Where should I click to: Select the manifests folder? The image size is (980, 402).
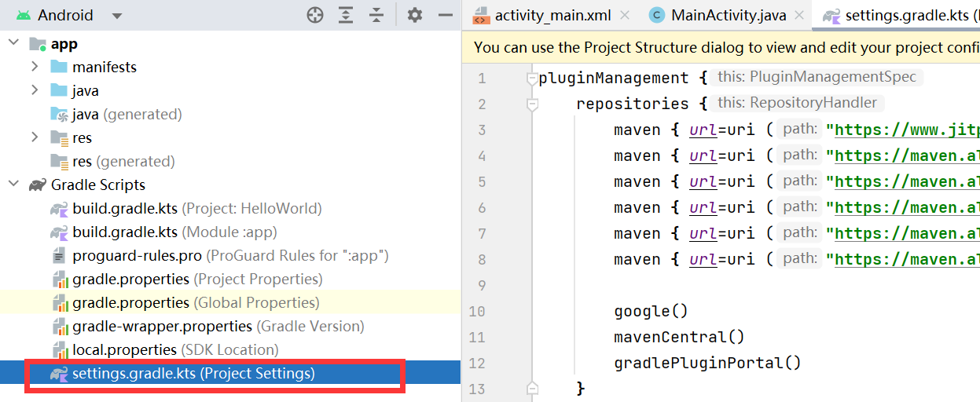105,68
